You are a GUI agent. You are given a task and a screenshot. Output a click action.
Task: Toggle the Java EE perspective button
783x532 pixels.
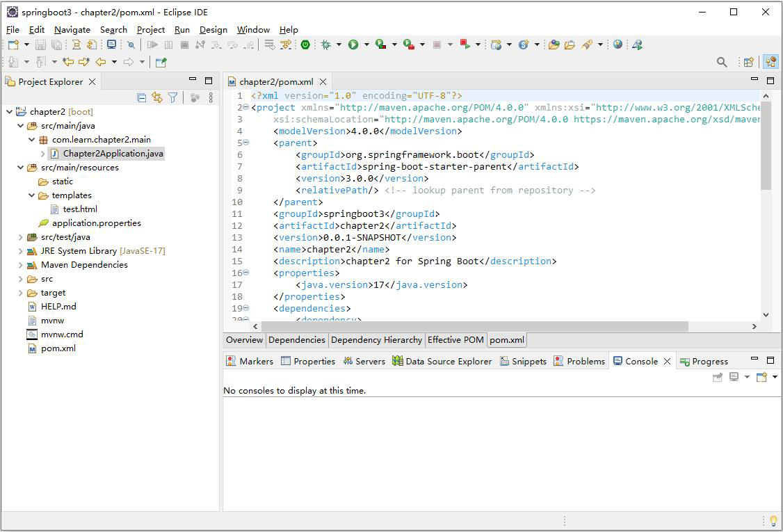771,62
